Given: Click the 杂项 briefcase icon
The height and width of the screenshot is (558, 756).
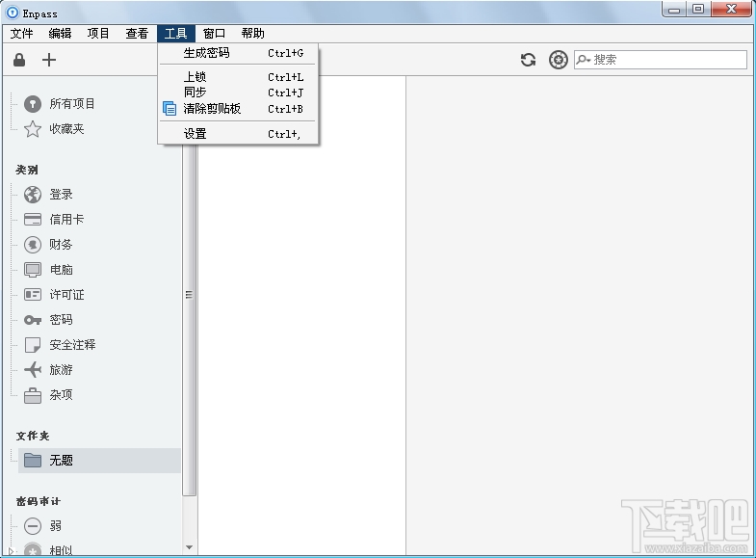Looking at the screenshot, I should 33,395.
